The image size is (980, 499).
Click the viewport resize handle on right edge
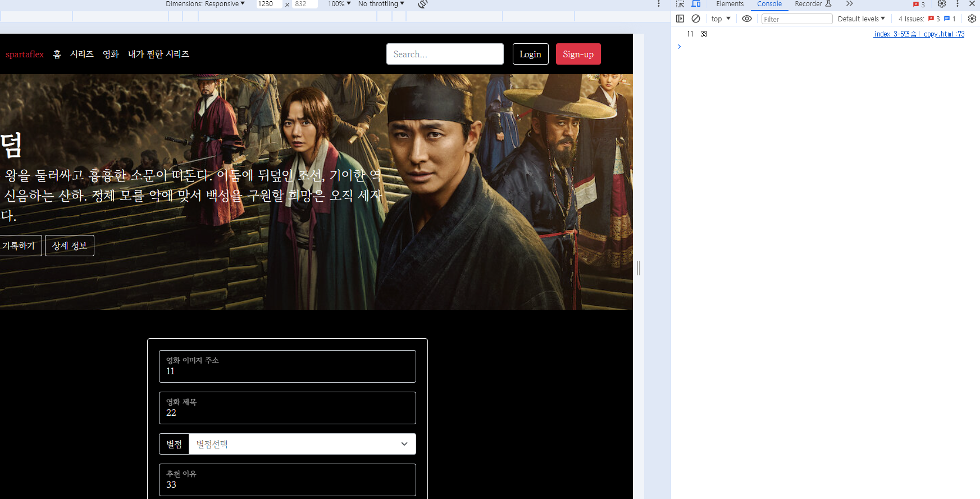click(639, 267)
